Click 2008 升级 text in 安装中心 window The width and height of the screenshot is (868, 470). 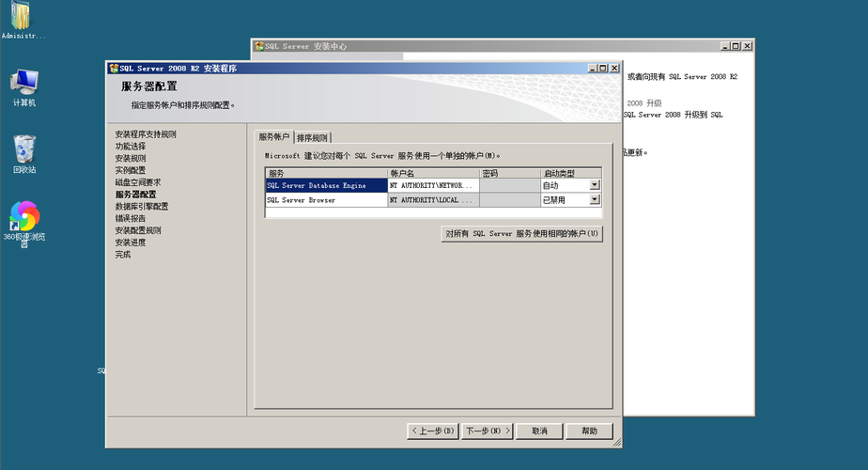pos(644,103)
